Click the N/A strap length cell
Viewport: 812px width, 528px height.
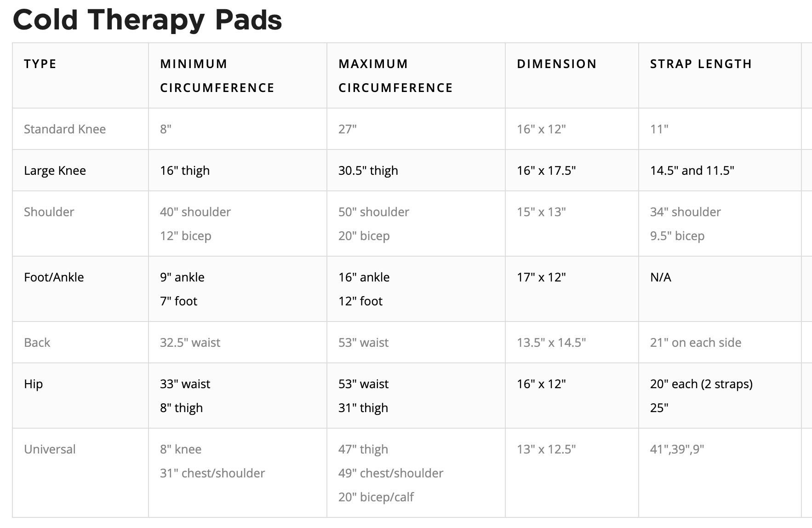click(x=660, y=277)
